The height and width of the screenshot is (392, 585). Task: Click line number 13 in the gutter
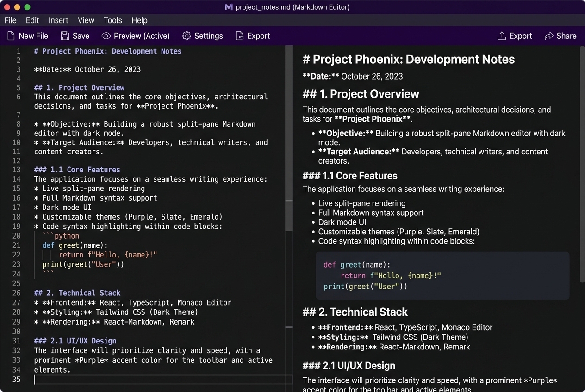17,170
